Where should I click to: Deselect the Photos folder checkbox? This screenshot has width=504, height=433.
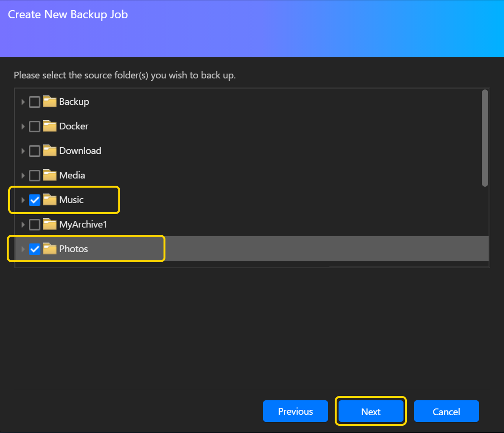point(35,249)
